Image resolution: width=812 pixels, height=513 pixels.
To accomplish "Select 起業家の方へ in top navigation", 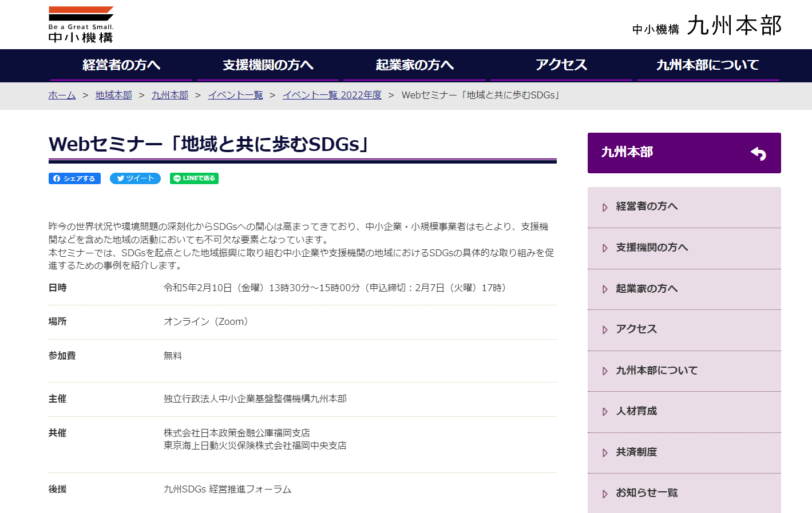I will click(414, 65).
